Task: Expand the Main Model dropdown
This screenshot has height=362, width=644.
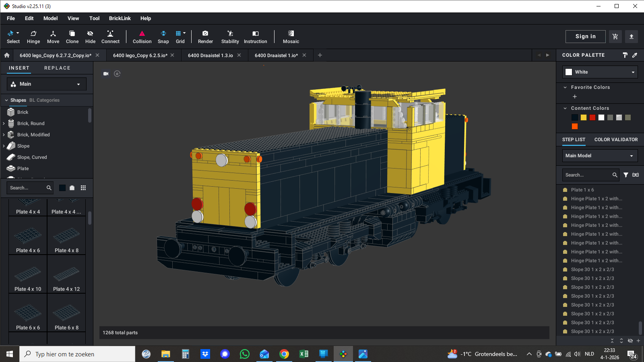Action: (600, 156)
